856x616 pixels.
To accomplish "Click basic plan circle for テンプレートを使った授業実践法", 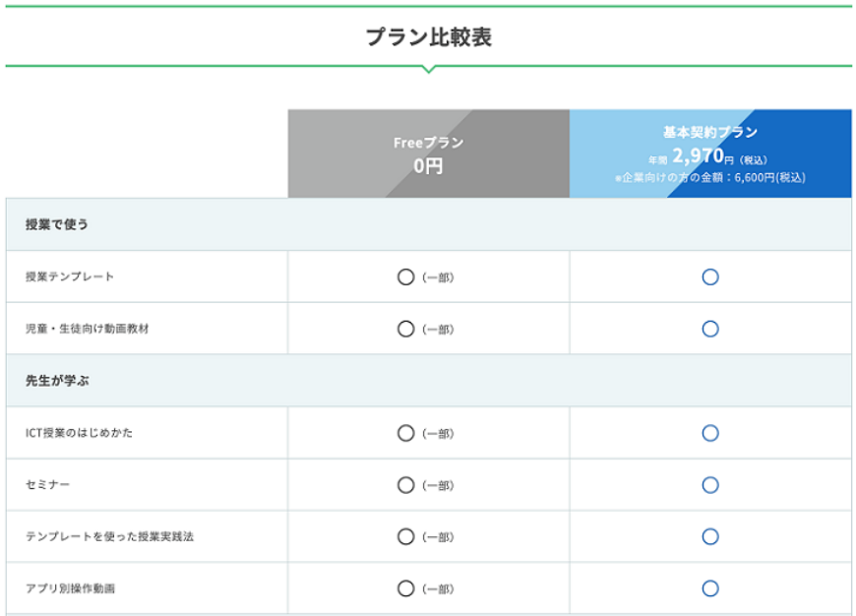I will point(710,536).
